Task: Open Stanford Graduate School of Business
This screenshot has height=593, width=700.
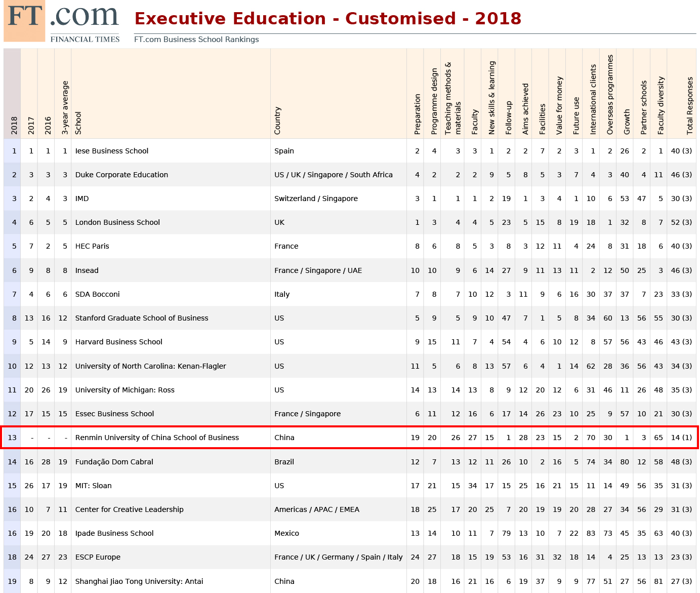Action: click(x=142, y=318)
